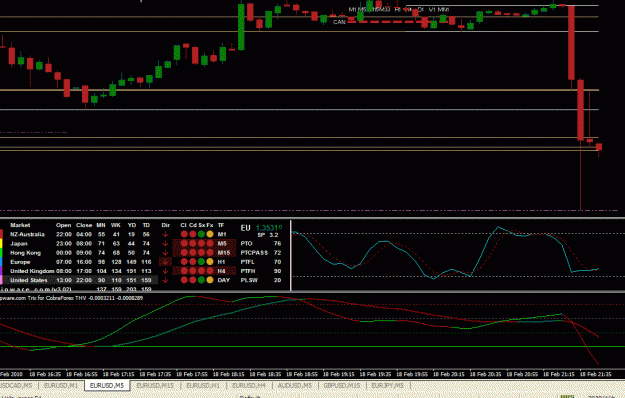This screenshot has height=398, width=625.
Task: Select the active EURUSD,M5 chart tab
Action: point(107,386)
